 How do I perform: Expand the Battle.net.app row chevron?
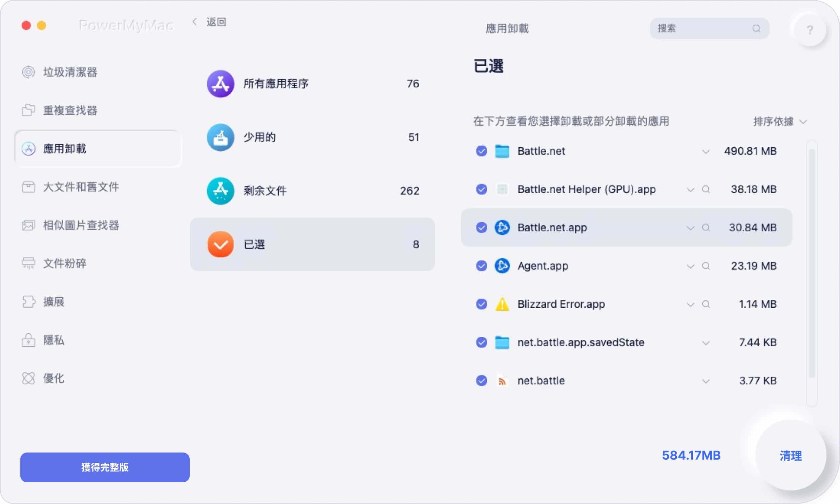pyautogui.click(x=690, y=228)
